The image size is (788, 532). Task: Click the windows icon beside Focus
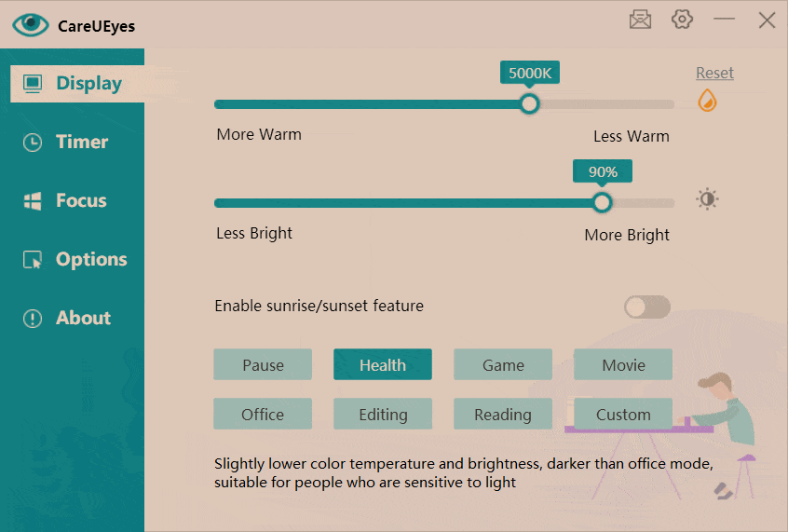(33, 201)
